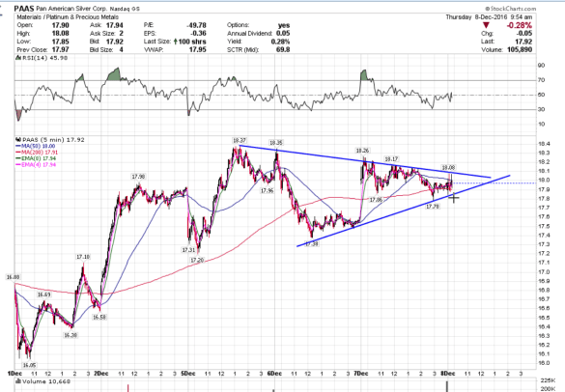Click the Last Size 100 shrs value
The width and height of the screenshot is (565, 392).
[192, 42]
